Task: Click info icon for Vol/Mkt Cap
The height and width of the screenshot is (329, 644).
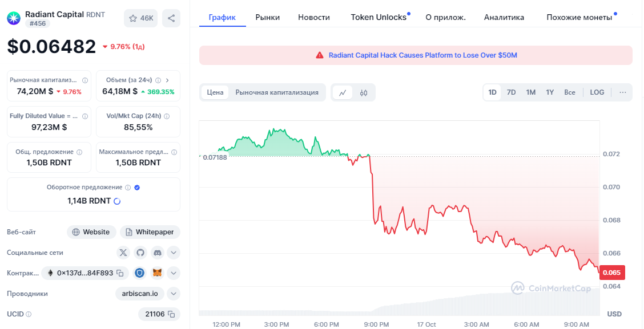Action: tap(167, 116)
